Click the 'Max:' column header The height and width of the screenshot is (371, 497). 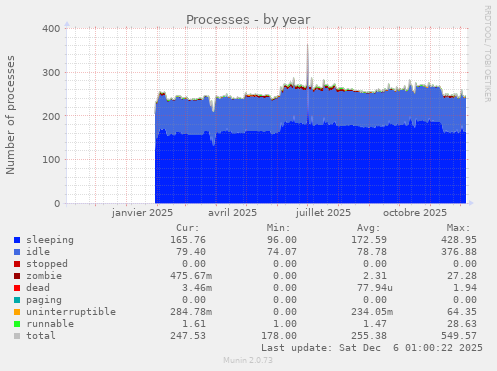point(459,228)
